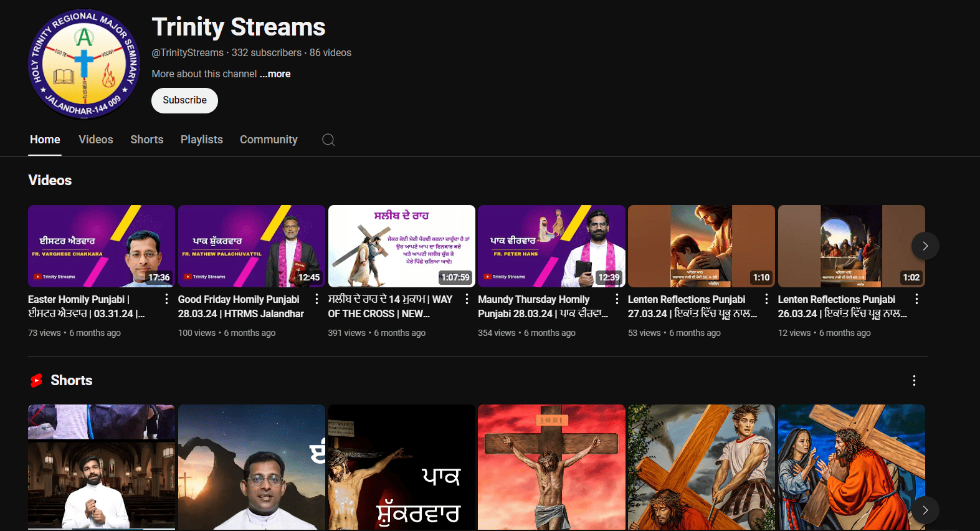
Task: Click the red Shorts logo icon
Action: pyautogui.click(x=36, y=380)
